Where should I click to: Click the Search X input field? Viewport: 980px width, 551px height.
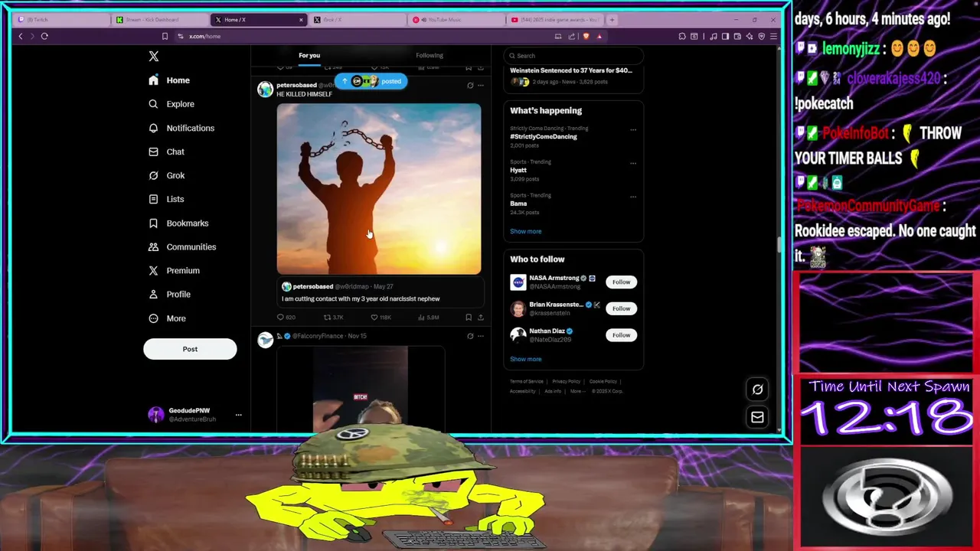[573, 56]
